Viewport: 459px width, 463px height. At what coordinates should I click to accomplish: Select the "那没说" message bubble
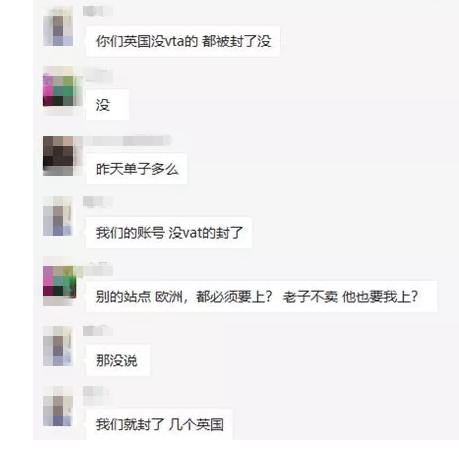pos(118,360)
